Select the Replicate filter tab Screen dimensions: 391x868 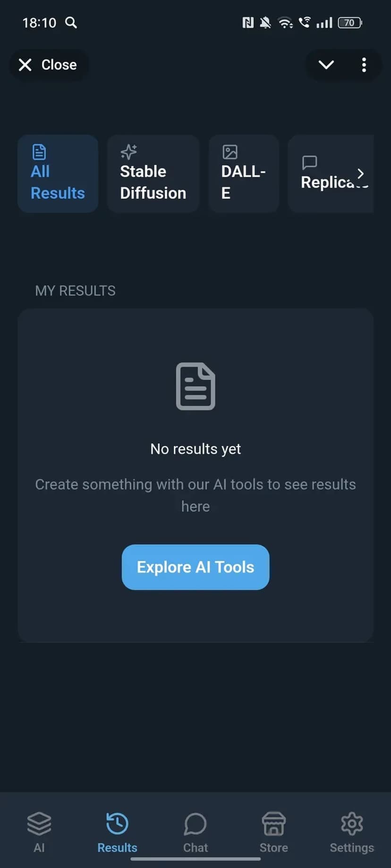(x=331, y=174)
